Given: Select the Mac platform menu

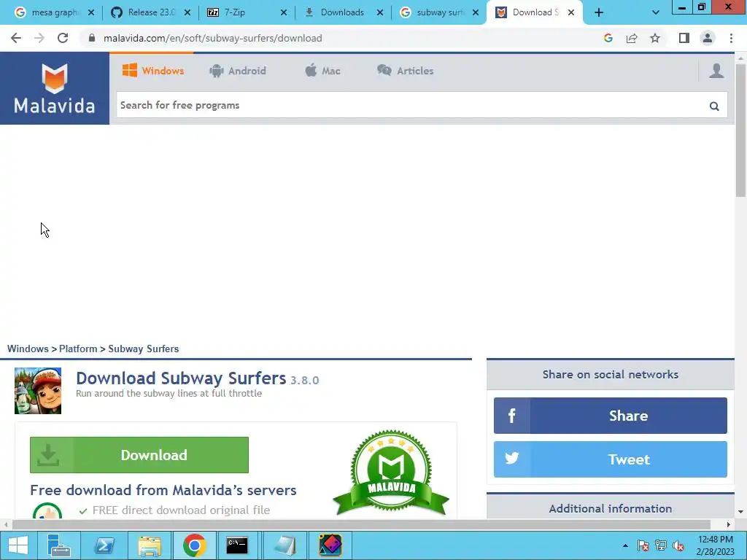Looking at the screenshot, I should [322, 71].
